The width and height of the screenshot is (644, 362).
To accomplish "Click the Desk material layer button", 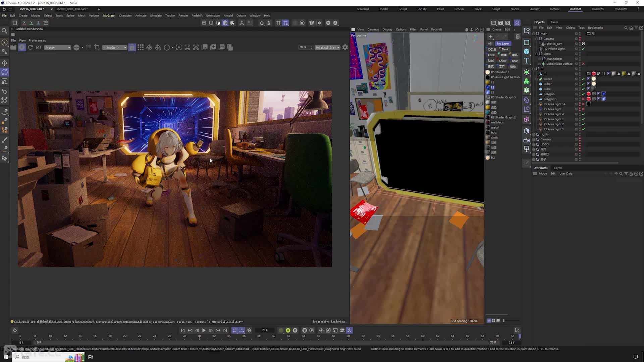I will pos(505,49).
